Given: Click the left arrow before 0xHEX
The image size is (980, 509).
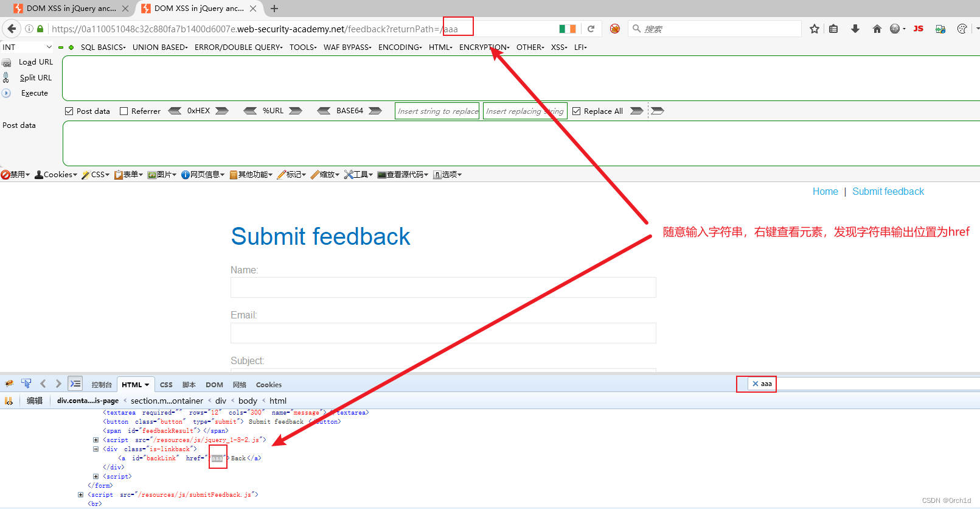Looking at the screenshot, I should click(175, 111).
